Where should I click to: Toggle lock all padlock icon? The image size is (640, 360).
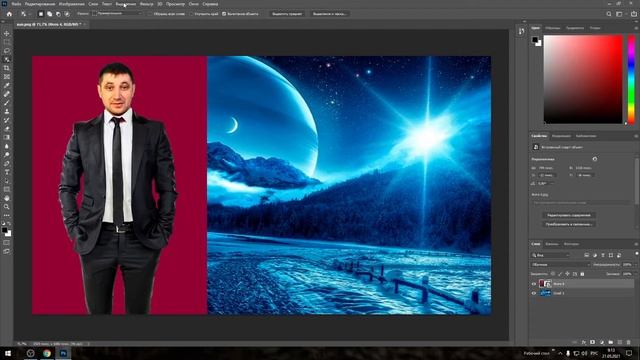(x=582, y=274)
